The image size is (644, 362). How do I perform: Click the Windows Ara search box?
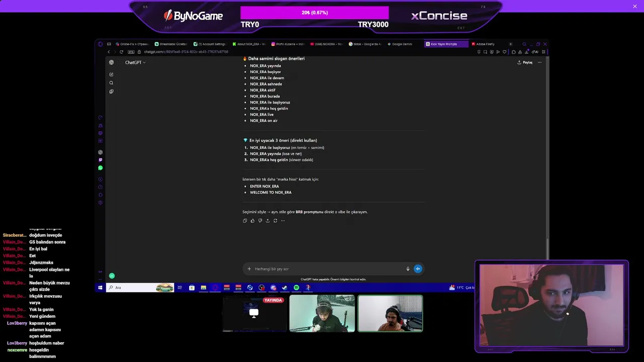(140, 288)
